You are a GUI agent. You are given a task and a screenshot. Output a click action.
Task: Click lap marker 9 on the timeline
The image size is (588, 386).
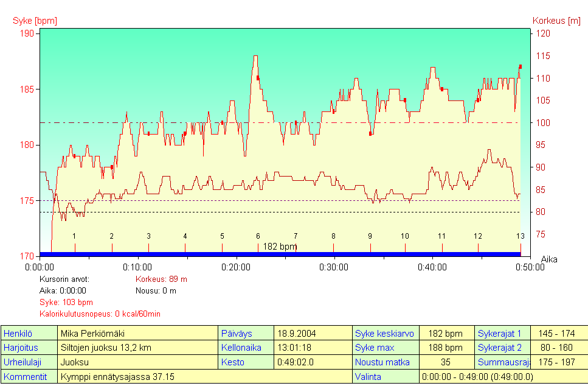coord(370,236)
